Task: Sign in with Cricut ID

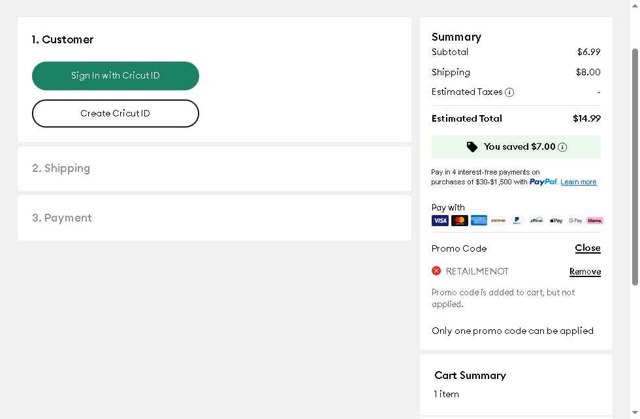Action: point(115,76)
